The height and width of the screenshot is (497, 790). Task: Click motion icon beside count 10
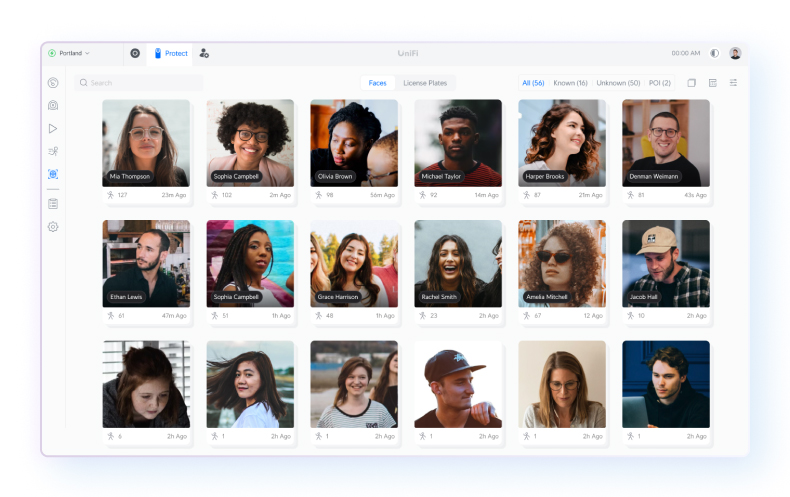point(630,316)
